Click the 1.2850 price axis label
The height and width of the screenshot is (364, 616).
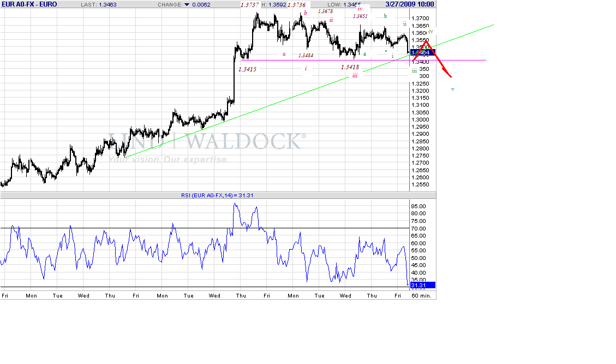420,141
